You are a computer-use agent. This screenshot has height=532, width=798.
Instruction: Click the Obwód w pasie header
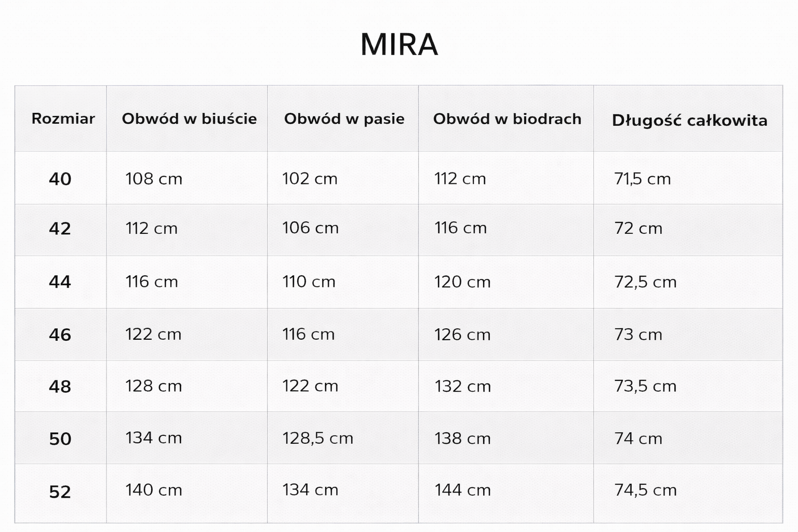[x=344, y=119]
